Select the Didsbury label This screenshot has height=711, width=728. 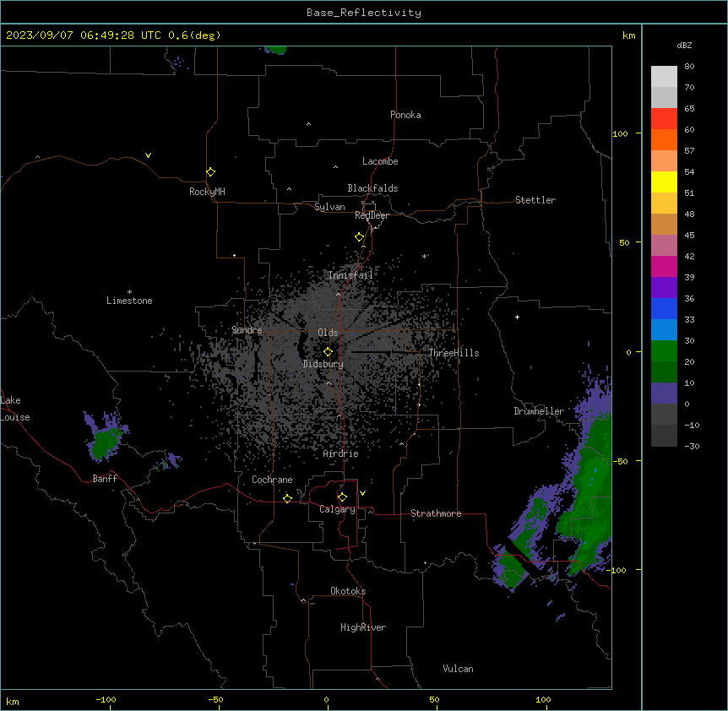pyautogui.click(x=323, y=364)
